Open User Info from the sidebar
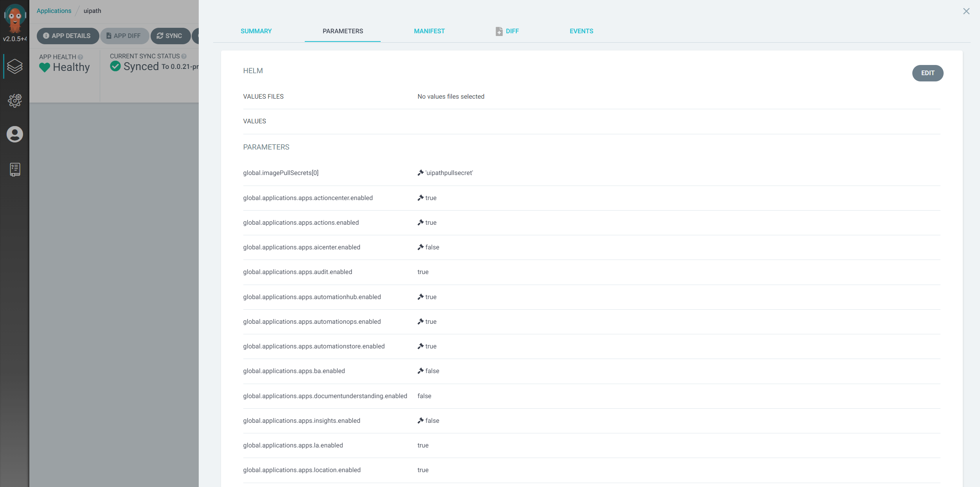Viewport: 980px width, 487px height. coord(15,134)
